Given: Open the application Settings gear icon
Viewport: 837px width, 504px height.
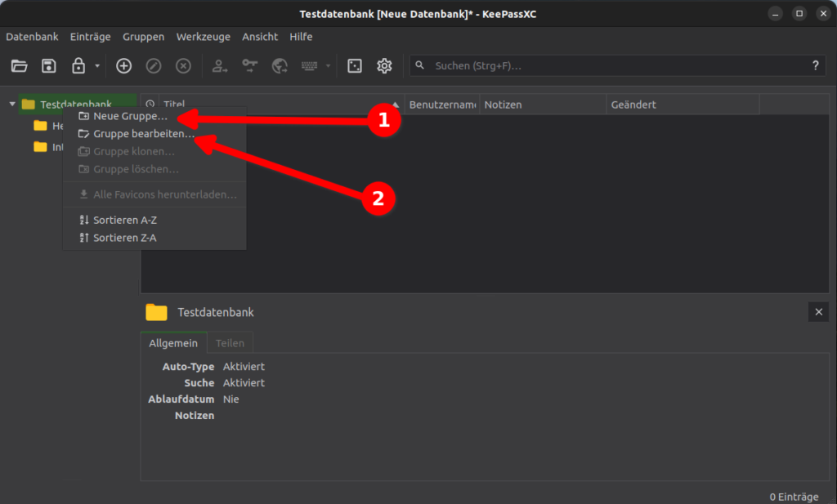Looking at the screenshot, I should click(384, 65).
